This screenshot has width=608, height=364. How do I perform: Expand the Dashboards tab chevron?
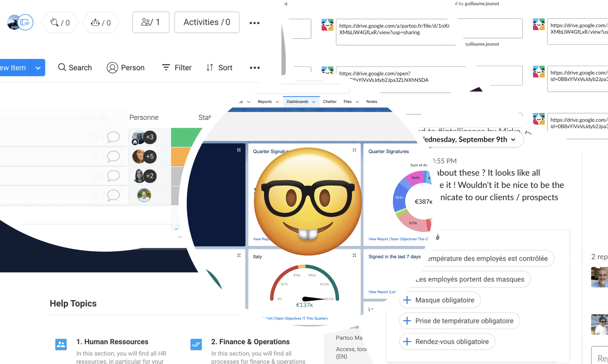click(x=313, y=102)
